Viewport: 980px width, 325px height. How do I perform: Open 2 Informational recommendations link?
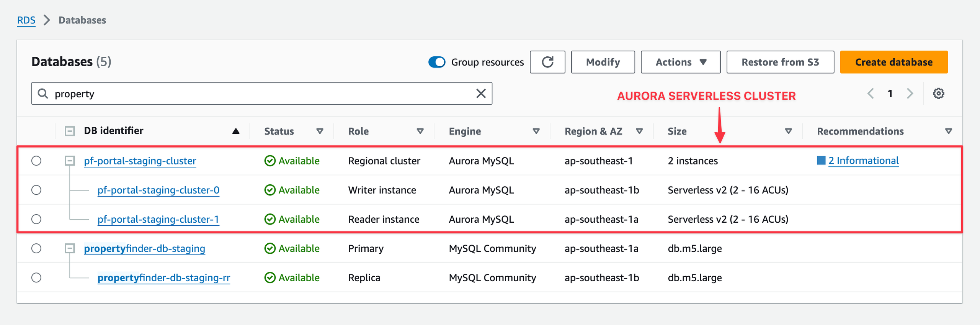tap(864, 161)
